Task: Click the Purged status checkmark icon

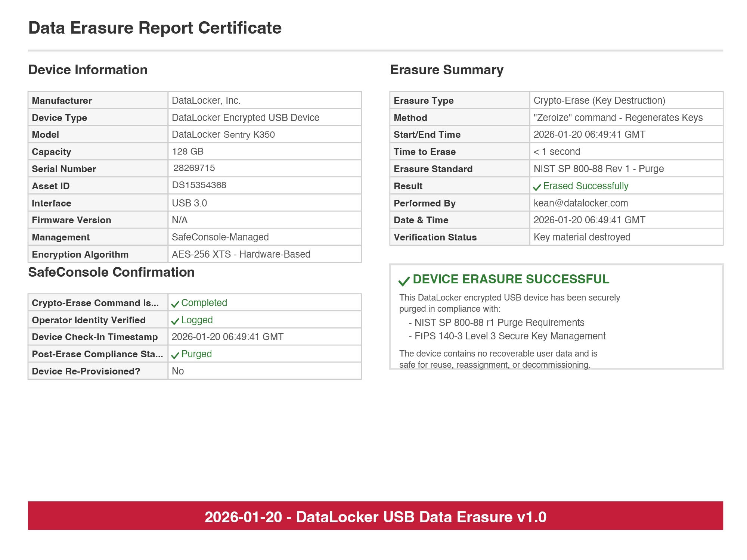Action: (x=175, y=355)
